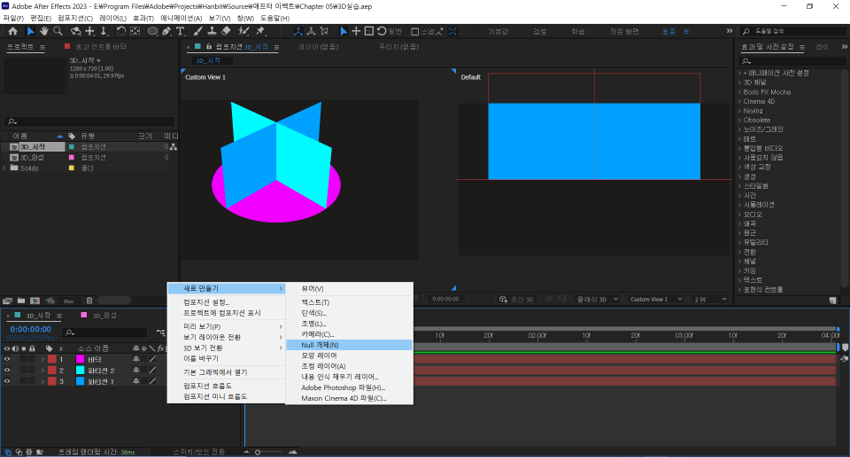This screenshot has width=850, height=457.
Task: Choose Null 개체(N) from submenu
Action: (349, 345)
